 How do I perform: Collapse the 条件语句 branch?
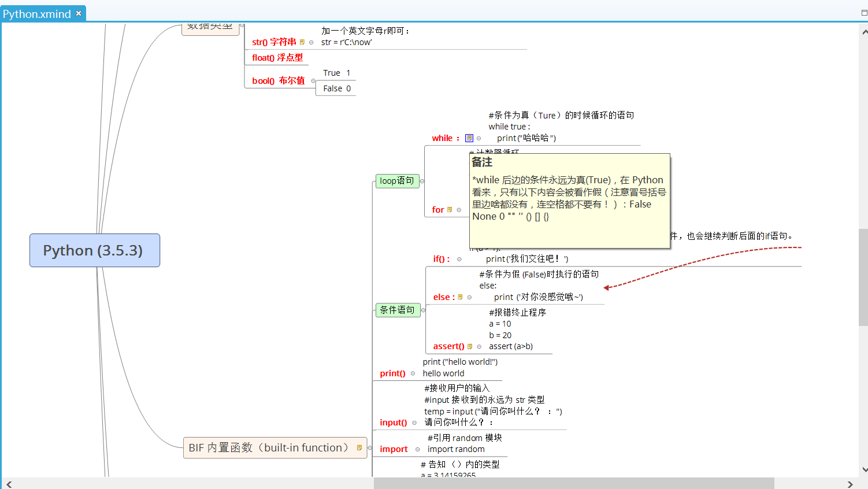pos(423,310)
